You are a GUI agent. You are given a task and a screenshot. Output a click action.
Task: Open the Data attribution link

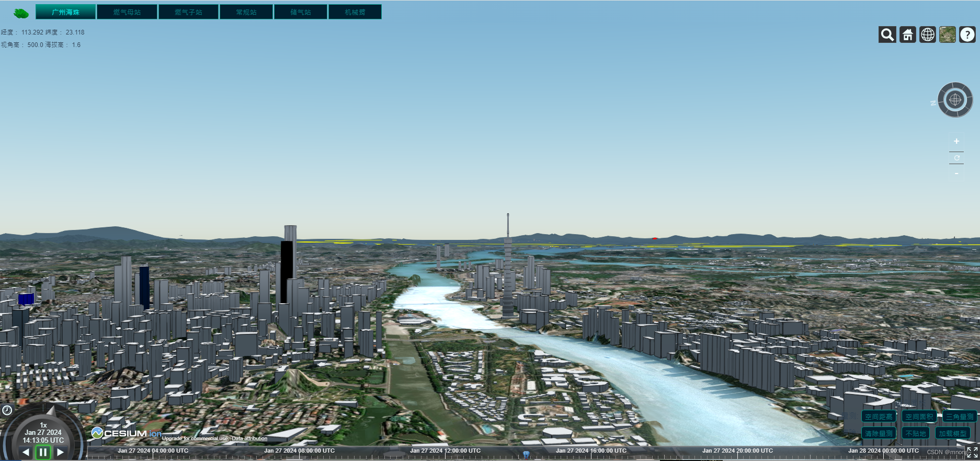[x=249, y=439]
